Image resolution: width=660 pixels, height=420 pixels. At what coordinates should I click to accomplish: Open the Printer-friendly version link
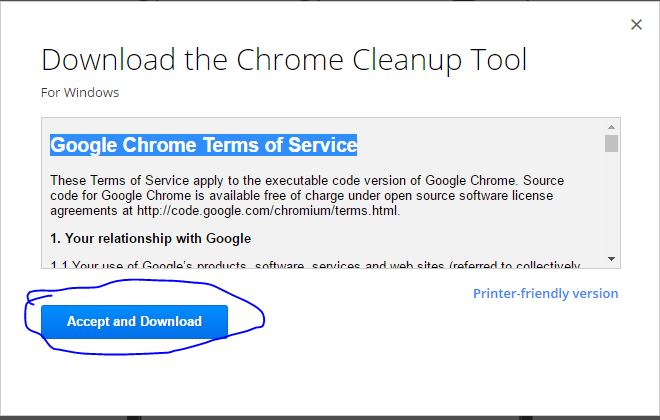(546, 293)
